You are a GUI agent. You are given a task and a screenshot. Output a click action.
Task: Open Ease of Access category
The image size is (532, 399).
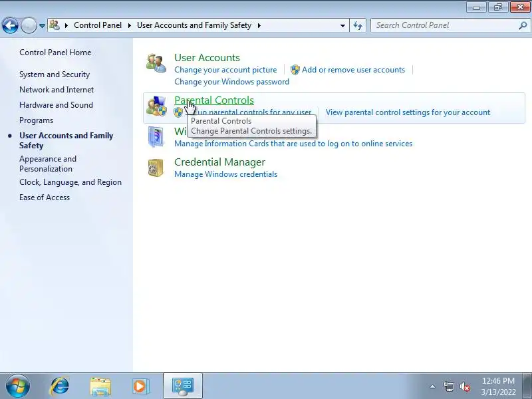[x=45, y=198]
